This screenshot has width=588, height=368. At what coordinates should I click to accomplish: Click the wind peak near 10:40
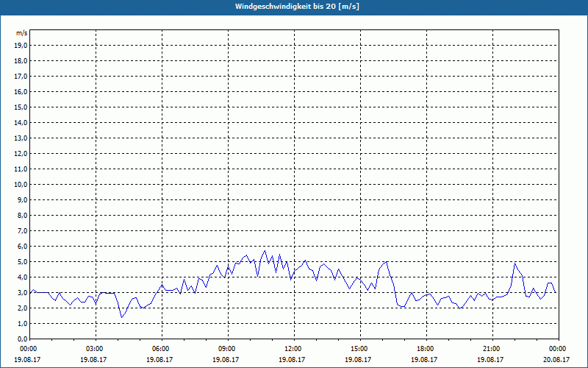point(265,251)
